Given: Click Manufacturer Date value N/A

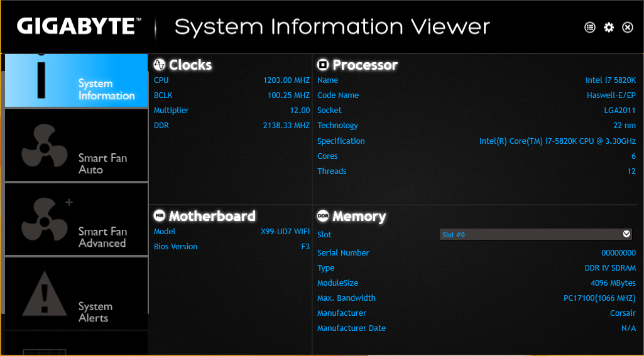Looking at the screenshot, I should (x=628, y=328).
